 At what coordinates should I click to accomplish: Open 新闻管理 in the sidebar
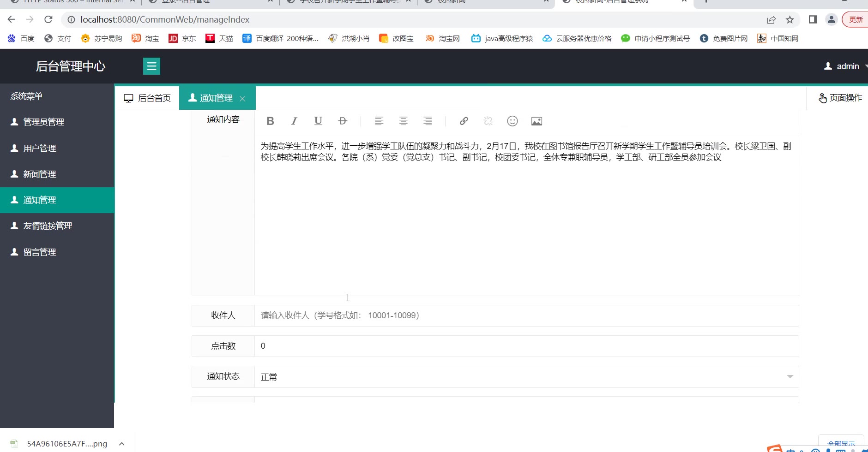click(57, 174)
